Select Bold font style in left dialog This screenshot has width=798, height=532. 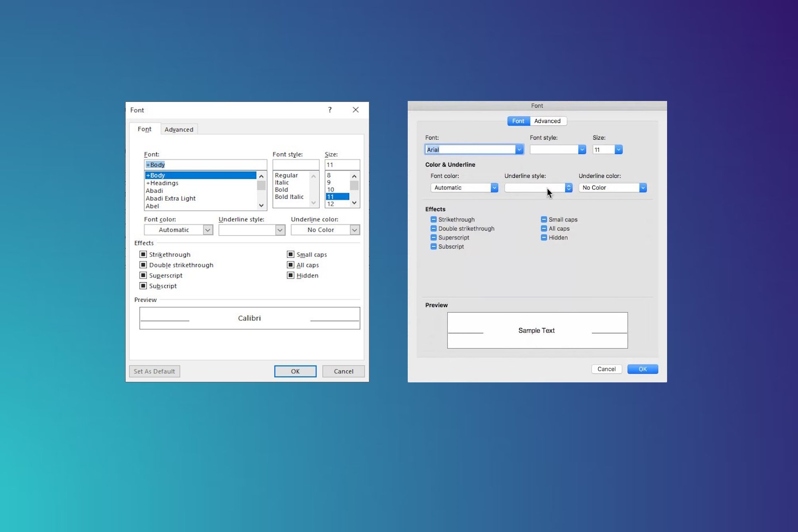281,189
